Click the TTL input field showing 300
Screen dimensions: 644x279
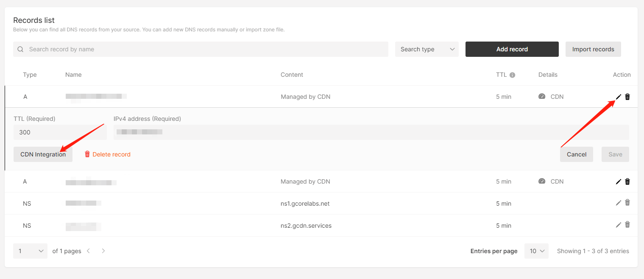pos(60,132)
